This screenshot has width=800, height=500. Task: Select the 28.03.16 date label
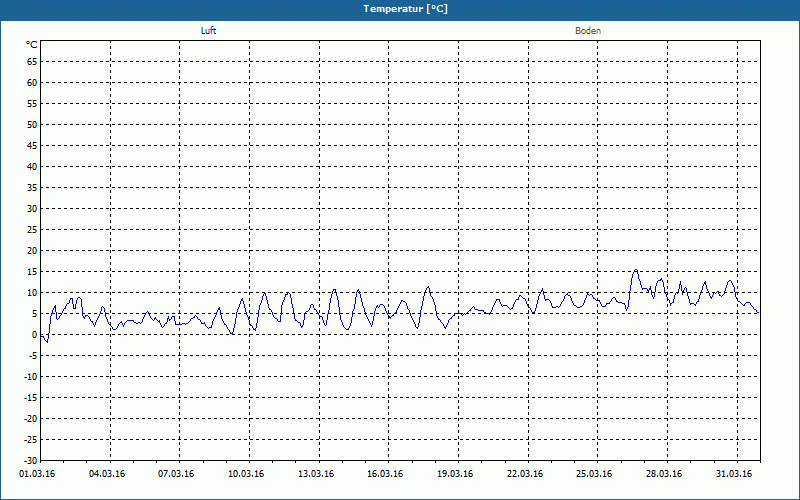664,474
